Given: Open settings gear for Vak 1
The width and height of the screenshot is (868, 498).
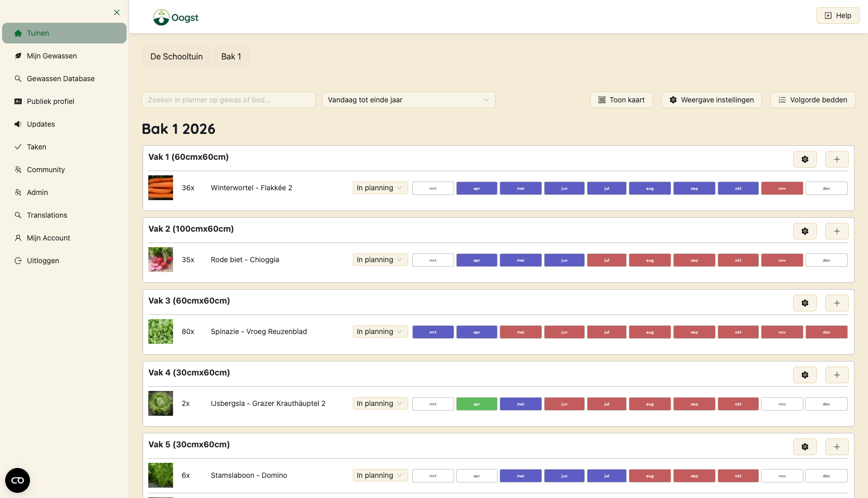Looking at the screenshot, I should (x=805, y=159).
